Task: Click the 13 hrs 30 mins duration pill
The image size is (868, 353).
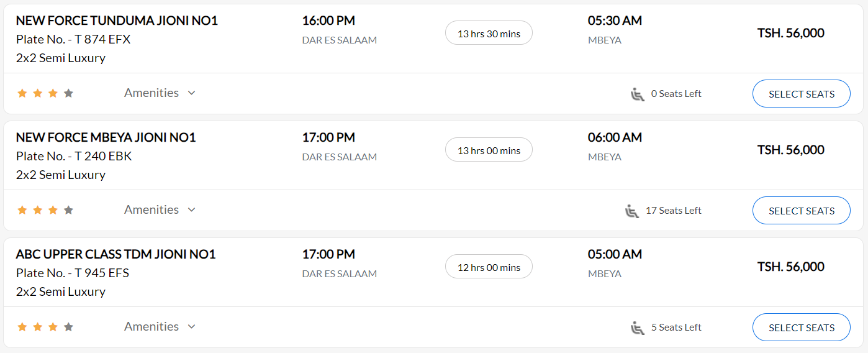Action: tap(489, 33)
